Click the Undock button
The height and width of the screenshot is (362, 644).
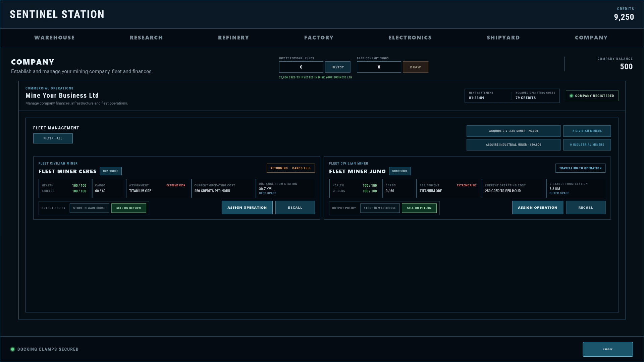[x=608, y=349]
